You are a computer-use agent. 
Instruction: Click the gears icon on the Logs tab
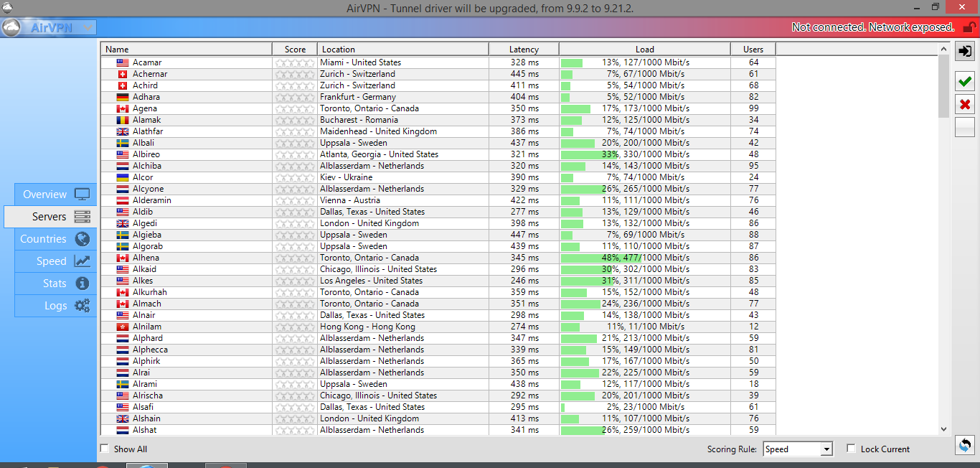(x=82, y=306)
